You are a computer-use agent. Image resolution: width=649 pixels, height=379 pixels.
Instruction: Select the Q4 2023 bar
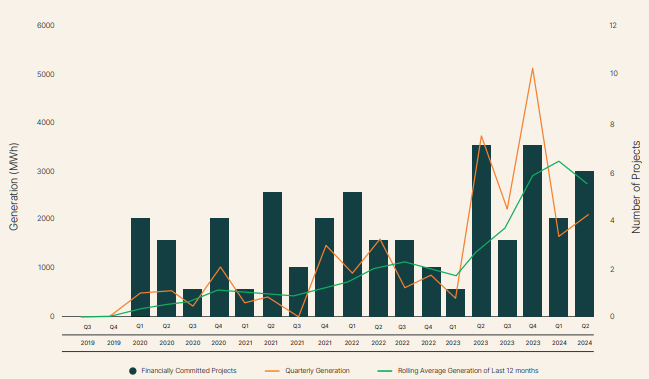coord(532,231)
